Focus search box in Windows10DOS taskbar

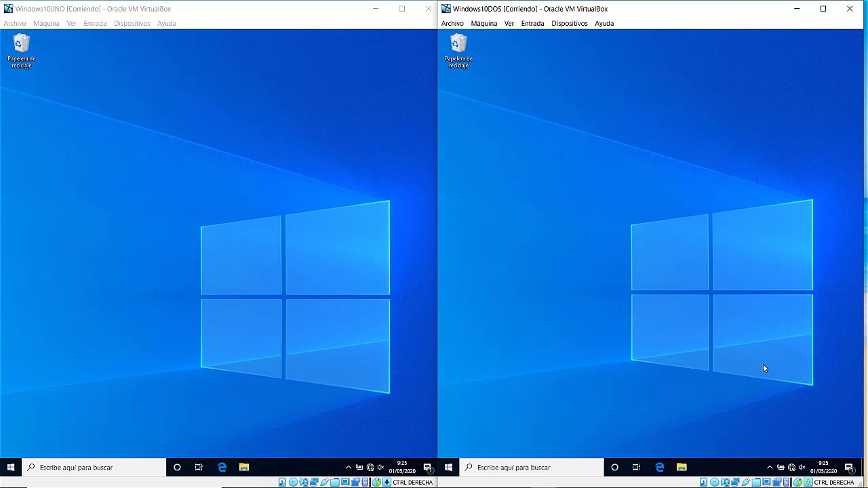pos(532,467)
